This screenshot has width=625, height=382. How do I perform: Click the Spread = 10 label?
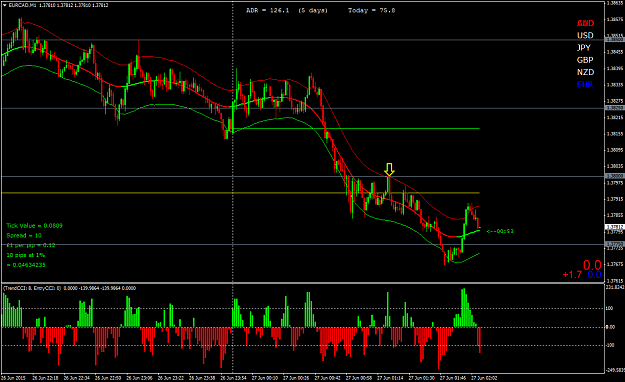point(24,235)
